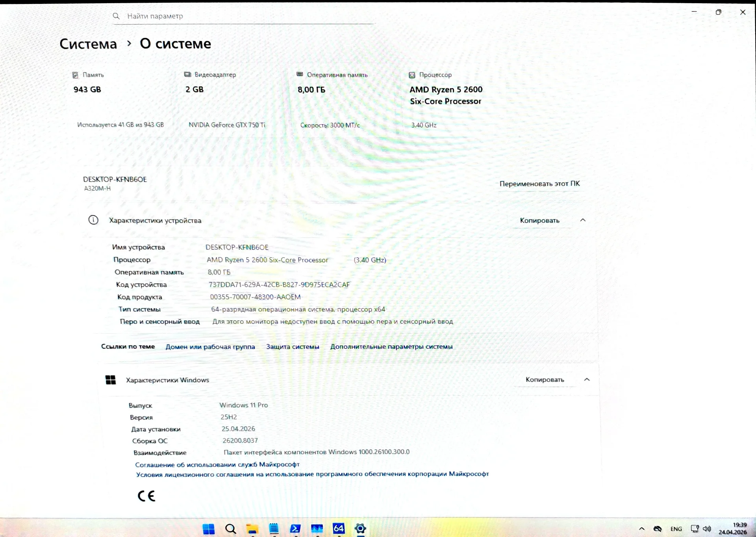This screenshot has width=756, height=537.
Task: Close the Settings window
Action: [x=743, y=12]
